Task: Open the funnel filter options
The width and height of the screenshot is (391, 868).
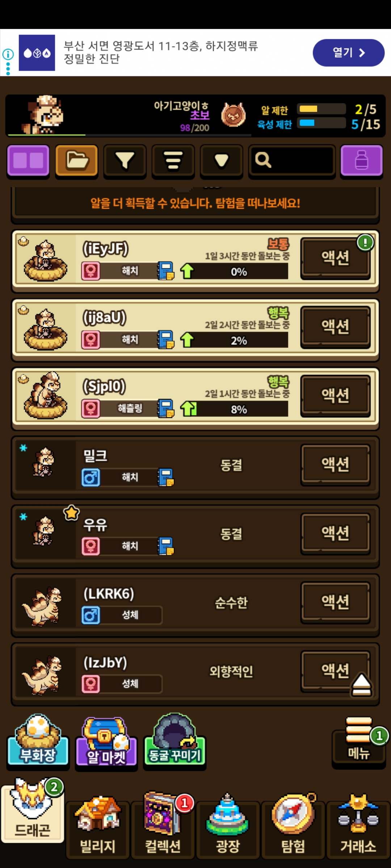Action: [125, 161]
